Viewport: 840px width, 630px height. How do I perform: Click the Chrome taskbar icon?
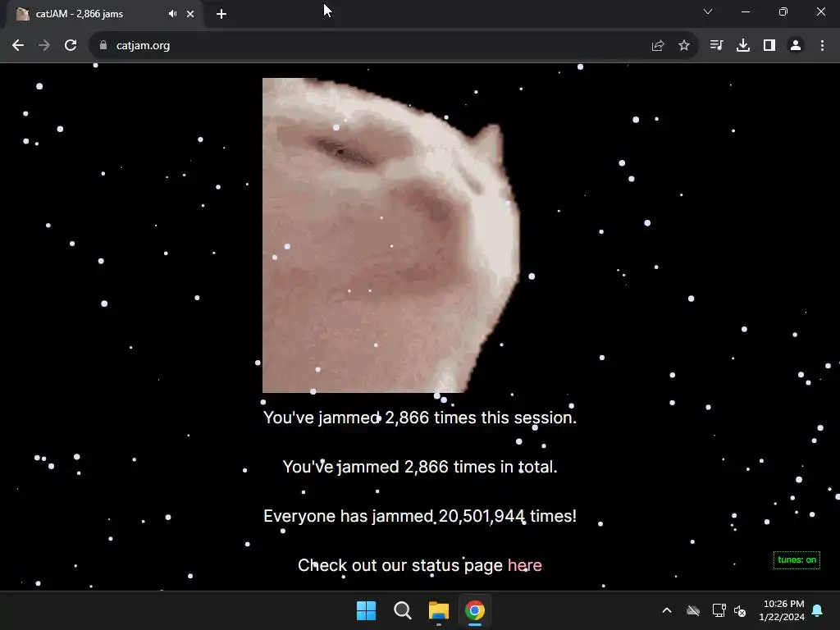[475, 610]
